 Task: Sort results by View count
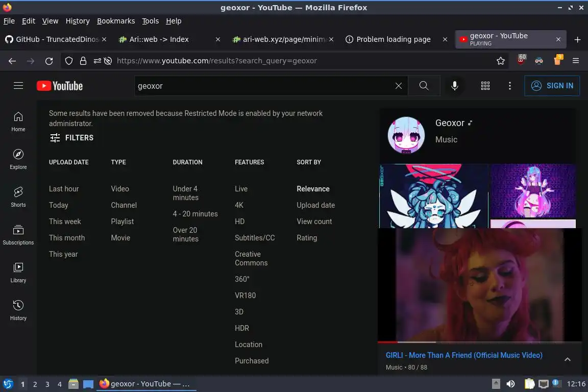coord(314,222)
